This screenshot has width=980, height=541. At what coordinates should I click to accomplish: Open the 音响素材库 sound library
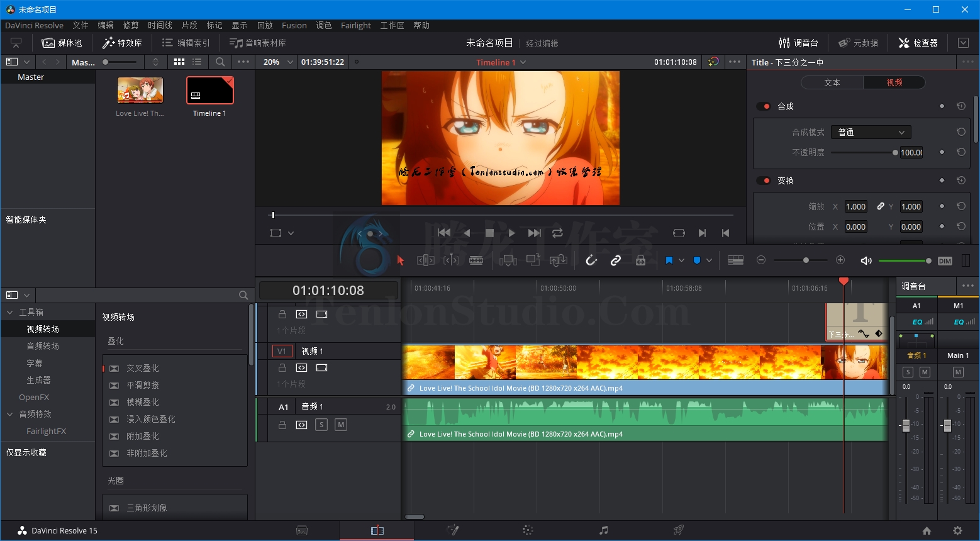pyautogui.click(x=258, y=43)
